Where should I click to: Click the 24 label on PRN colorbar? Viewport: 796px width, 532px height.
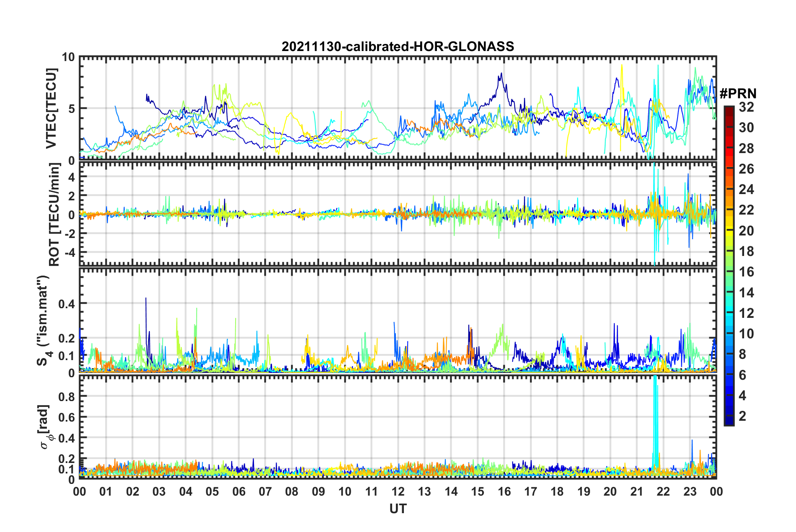tap(746, 189)
